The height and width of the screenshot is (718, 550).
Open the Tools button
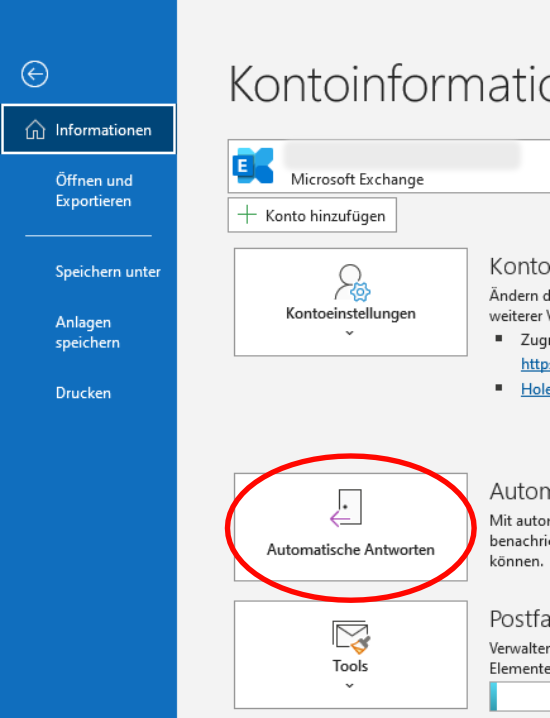[351, 655]
